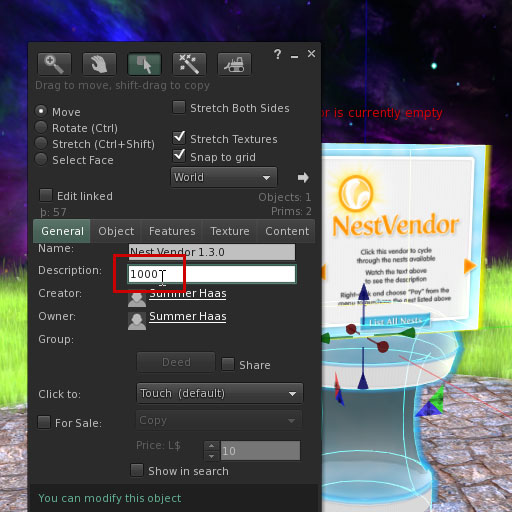Click the Owner profile avatar icon
The height and width of the screenshot is (512, 512).
point(137,321)
